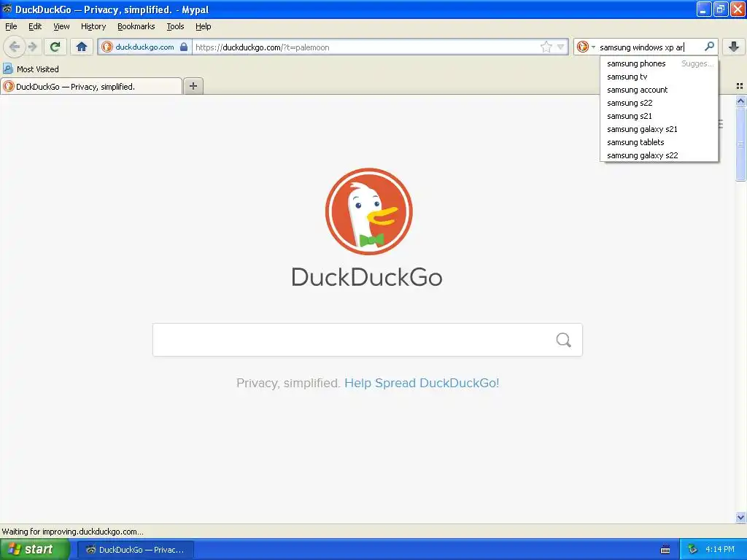This screenshot has width=747, height=560.
Task: Follow the Help Spread DuckDuckGo! link
Action: coord(422,383)
